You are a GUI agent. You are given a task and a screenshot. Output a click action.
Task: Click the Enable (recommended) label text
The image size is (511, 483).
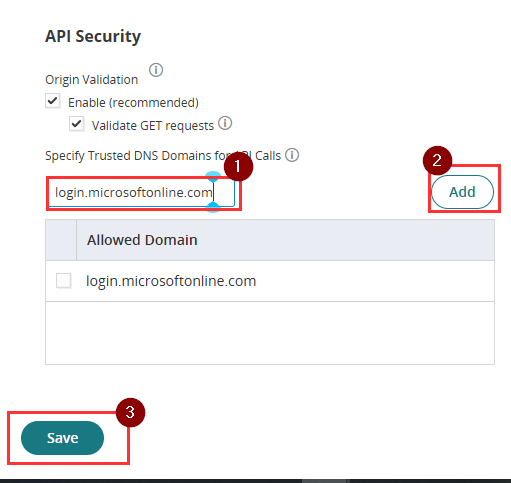coord(133,102)
